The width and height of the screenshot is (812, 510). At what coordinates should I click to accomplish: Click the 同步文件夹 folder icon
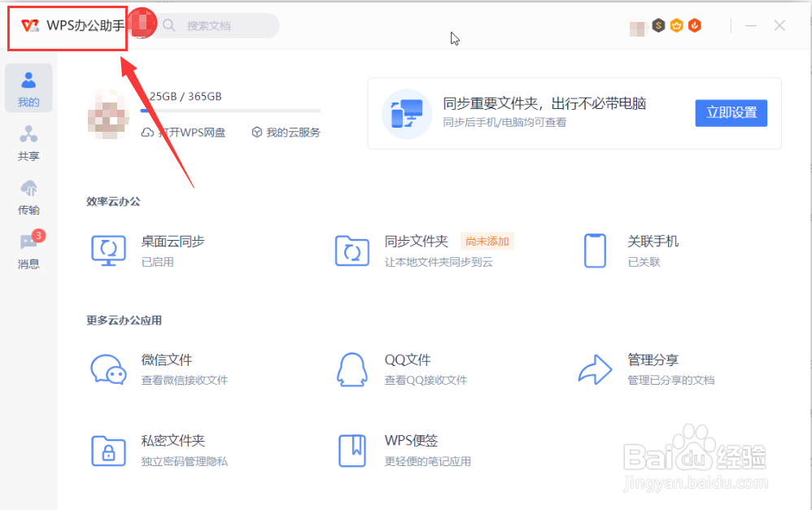(352, 251)
